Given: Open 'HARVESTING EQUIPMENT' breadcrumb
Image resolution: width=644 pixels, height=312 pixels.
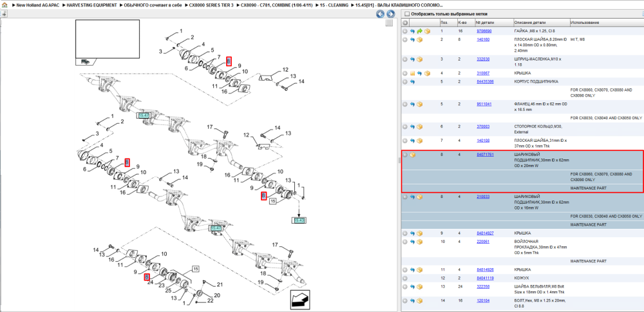Looking at the screenshot, I should [x=92, y=5].
